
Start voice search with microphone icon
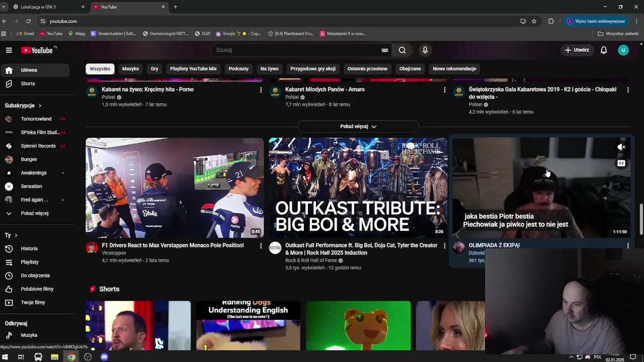click(425, 50)
